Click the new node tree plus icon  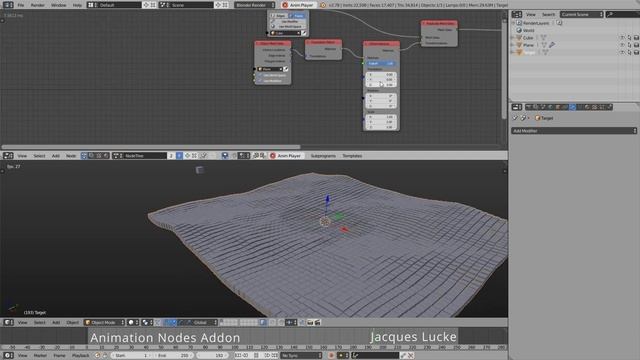pyautogui.click(x=187, y=156)
